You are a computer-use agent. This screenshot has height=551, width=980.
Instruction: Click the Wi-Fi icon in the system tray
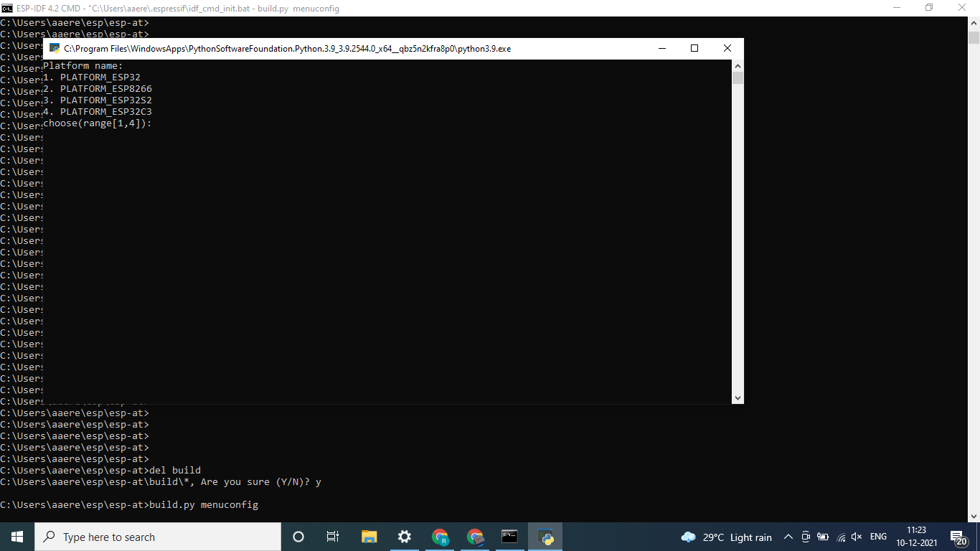[x=842, y=537]
